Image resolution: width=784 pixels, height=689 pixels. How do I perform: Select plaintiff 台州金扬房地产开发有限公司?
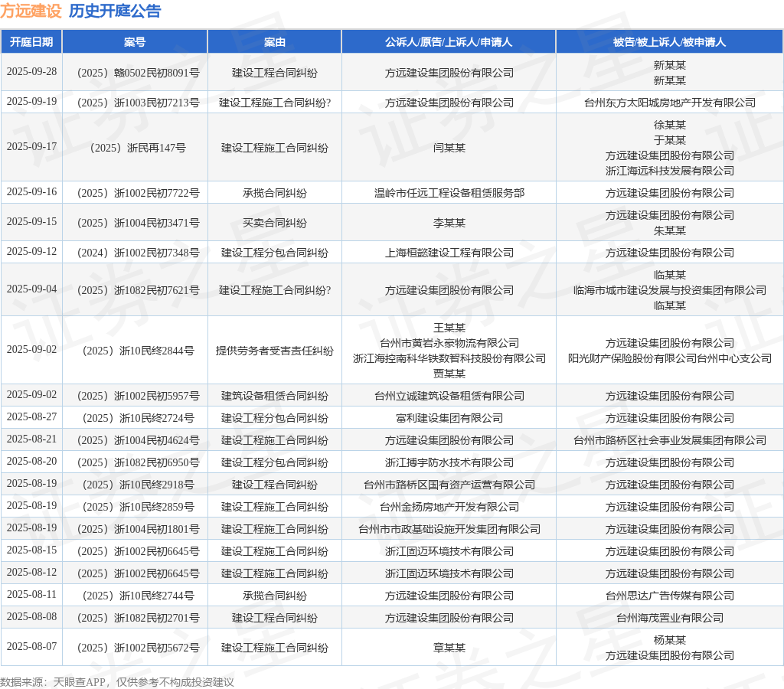tap(449, 507)
